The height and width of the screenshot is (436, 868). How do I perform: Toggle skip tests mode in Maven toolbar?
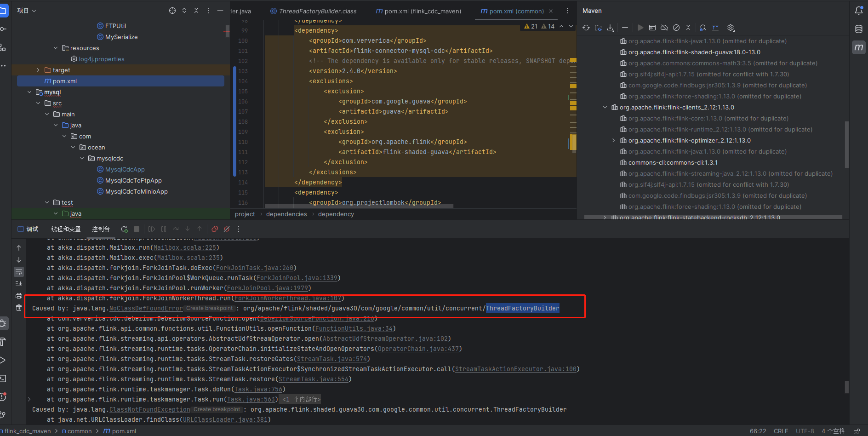pyautogui.click(x=676, y=28)
